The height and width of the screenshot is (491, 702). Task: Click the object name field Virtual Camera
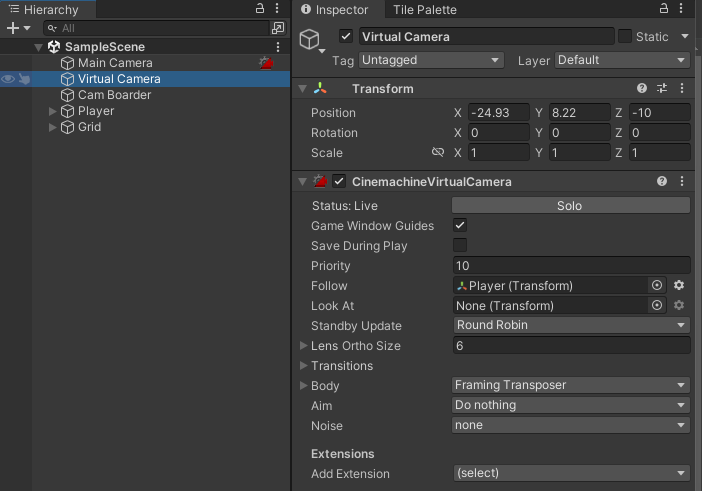(486, 36)
